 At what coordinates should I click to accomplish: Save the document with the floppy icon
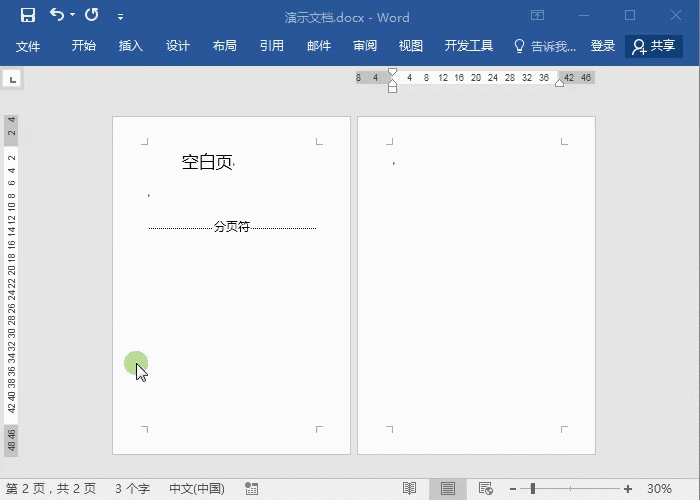click(28, 16)
